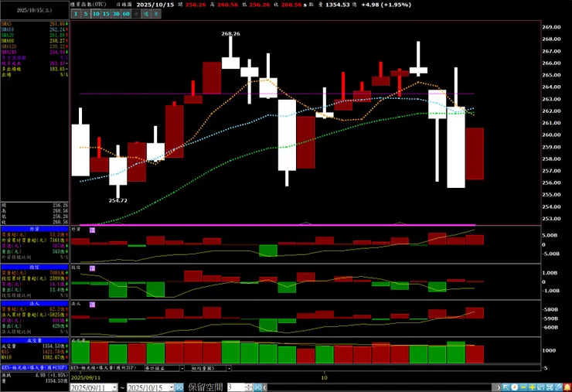Screen dimensions: 572x392
Task: Click the SMA60 indicator row
Action: 35,41
